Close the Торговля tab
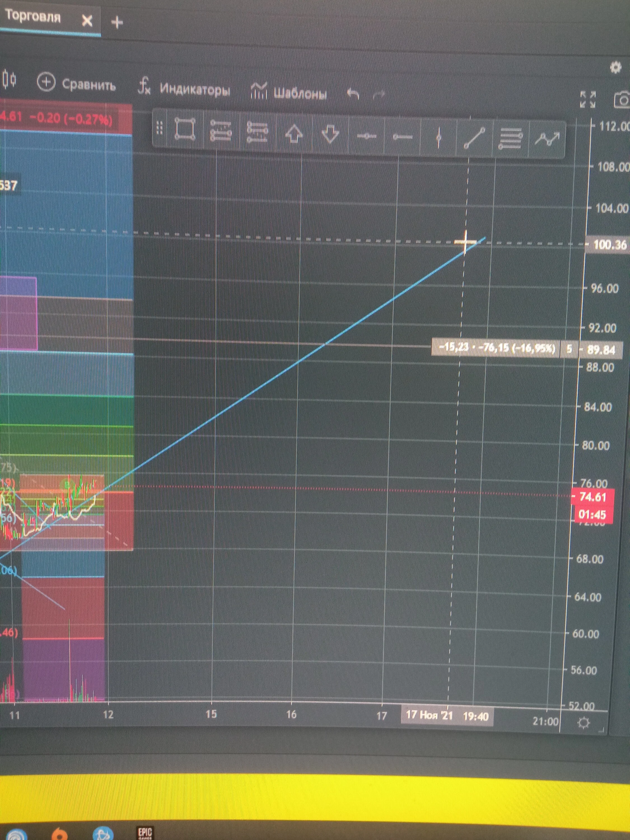Viewport: 630px width, 840px height. tap(87, 20)
